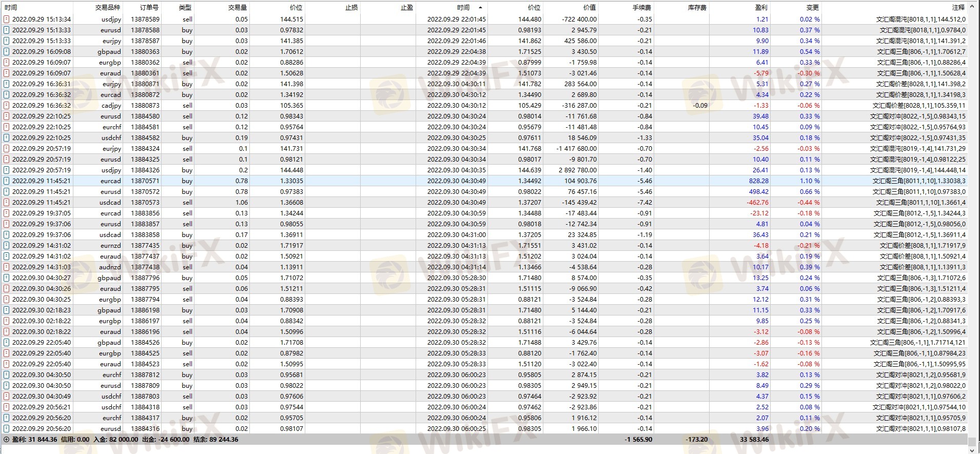Click the row icon of cadjpy order 13880873
The width and height of the screenshot is (980, 454).
[x=6, y=105]
